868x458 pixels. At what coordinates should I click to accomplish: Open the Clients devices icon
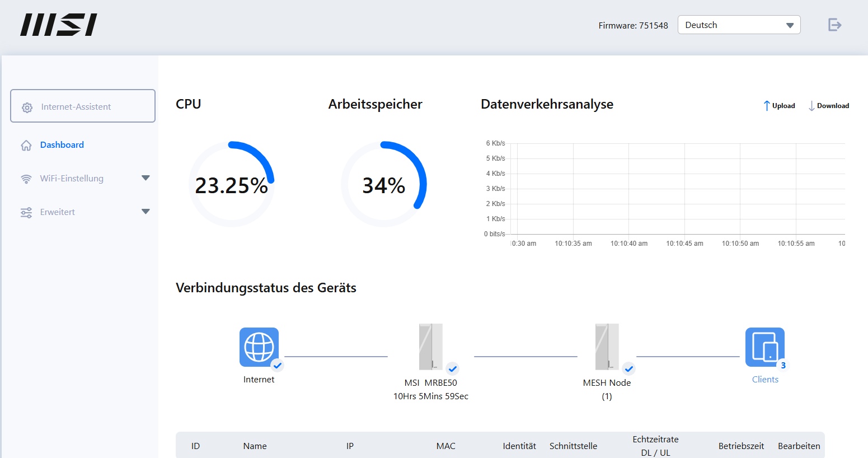[765, 347]
